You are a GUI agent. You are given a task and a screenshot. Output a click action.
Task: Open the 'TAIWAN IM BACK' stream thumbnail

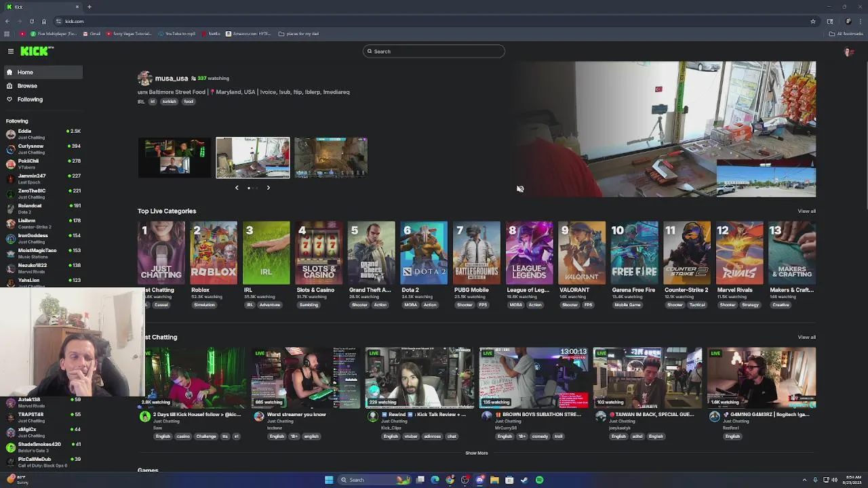point(648,378)
